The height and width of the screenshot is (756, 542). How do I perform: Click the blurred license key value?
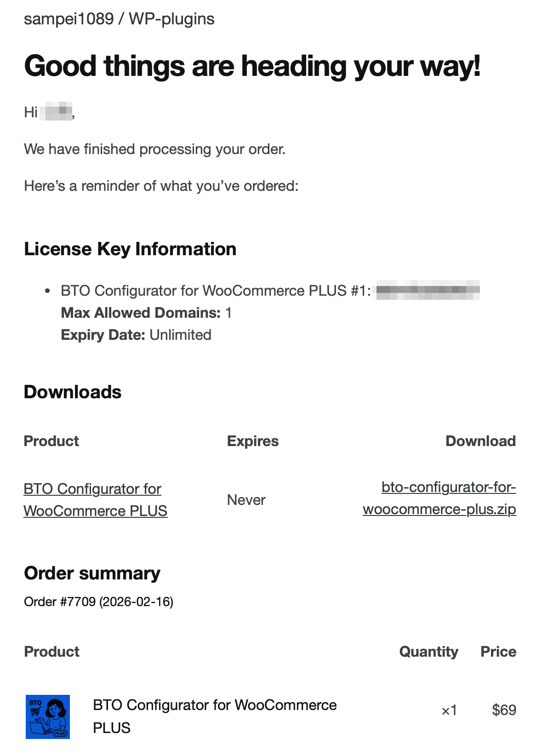pyautogui.click(x=428, y=290)
